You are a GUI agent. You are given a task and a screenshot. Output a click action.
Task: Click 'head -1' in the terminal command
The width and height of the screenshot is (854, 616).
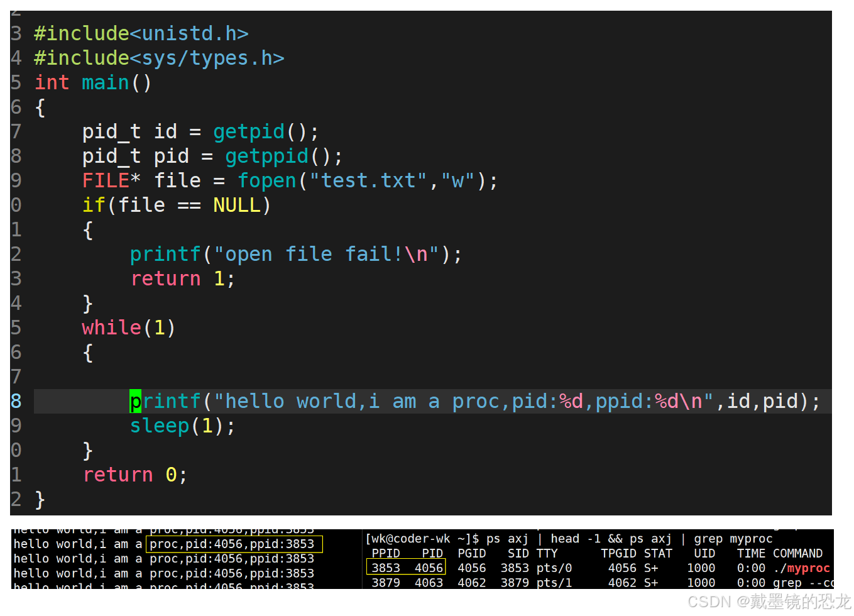point(575,539)
